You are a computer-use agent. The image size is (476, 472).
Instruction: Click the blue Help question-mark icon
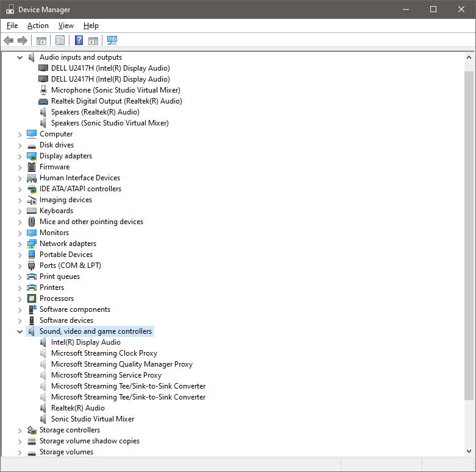[79, 40]
